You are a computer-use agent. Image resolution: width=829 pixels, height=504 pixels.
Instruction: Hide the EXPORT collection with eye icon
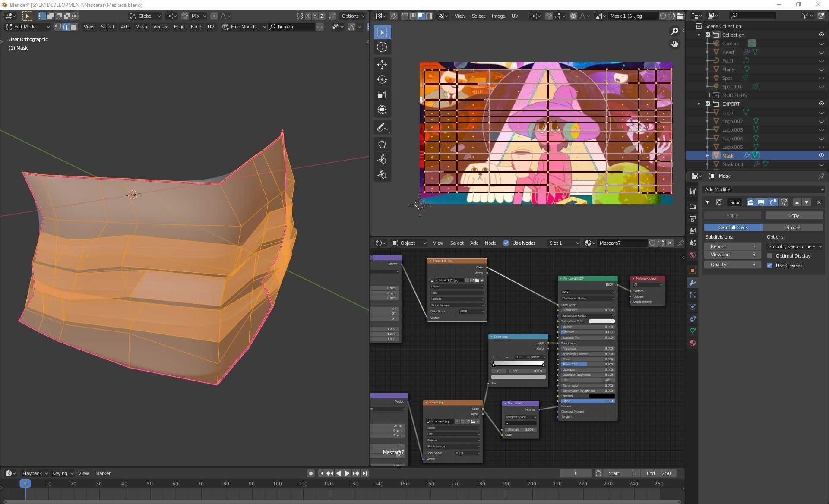point(821,104)
